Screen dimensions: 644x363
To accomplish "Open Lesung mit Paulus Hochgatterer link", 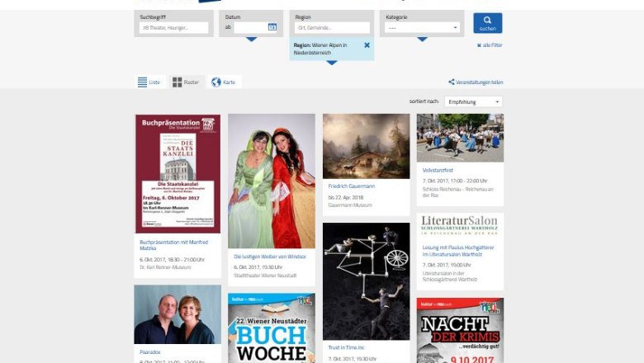I will point(458,251).
